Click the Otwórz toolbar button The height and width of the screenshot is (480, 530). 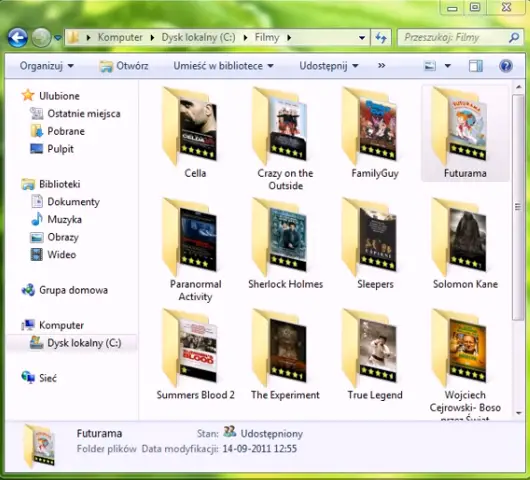(x=124, y=66)
